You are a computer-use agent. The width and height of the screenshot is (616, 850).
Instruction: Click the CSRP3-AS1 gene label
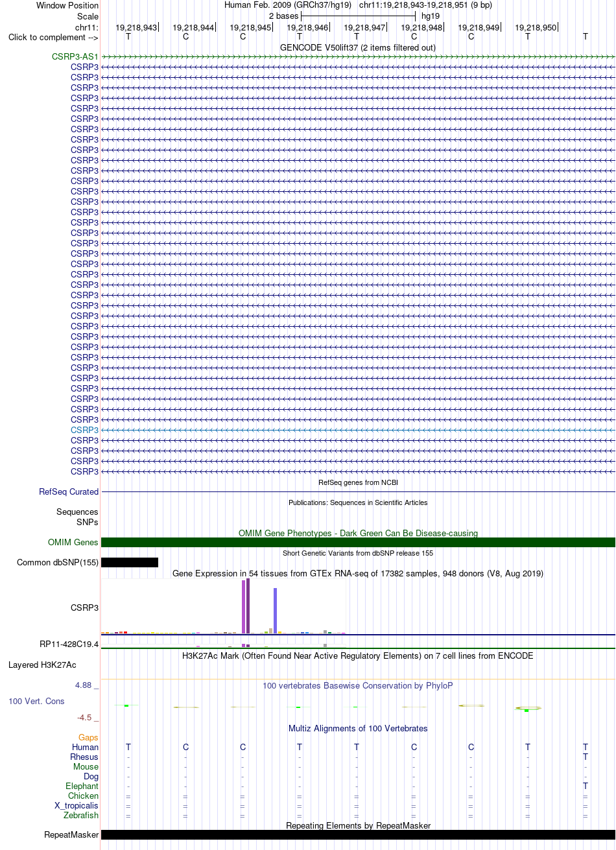pyautogui.click(x=75, y=57)
